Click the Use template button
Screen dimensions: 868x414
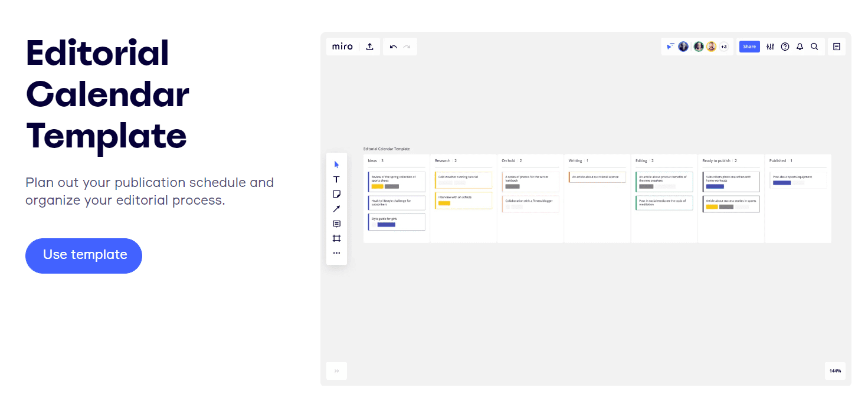coord(84,255)
